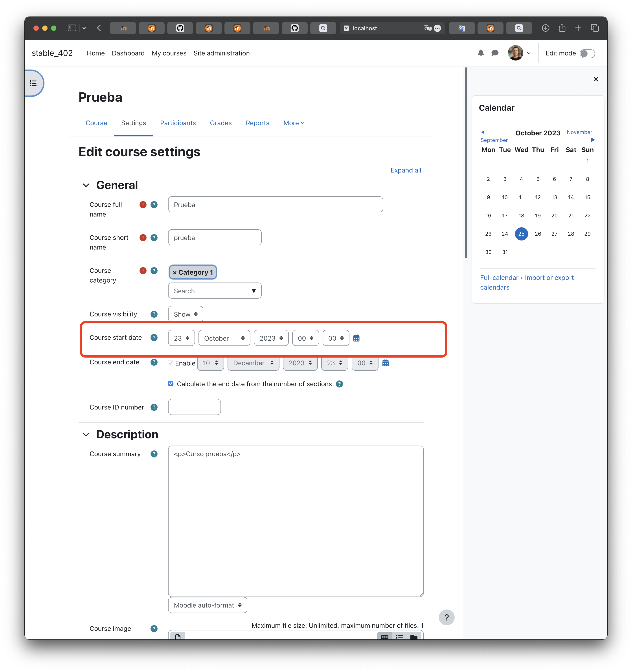Screen dimensions: 632x672
Task: Open date picker for Course start date
Action: 356,338
